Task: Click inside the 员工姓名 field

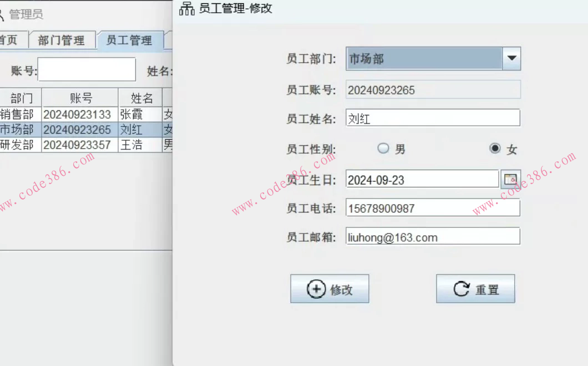Action: tap(433, 118)
